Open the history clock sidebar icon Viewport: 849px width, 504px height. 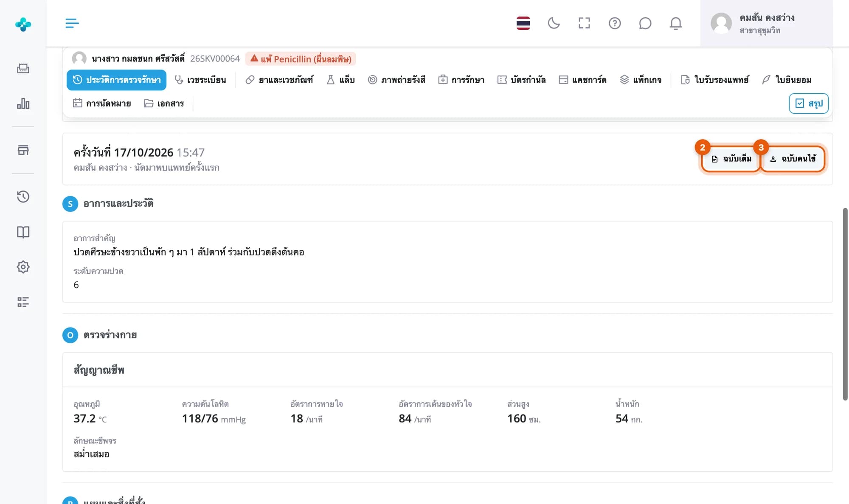coord(23,196)
